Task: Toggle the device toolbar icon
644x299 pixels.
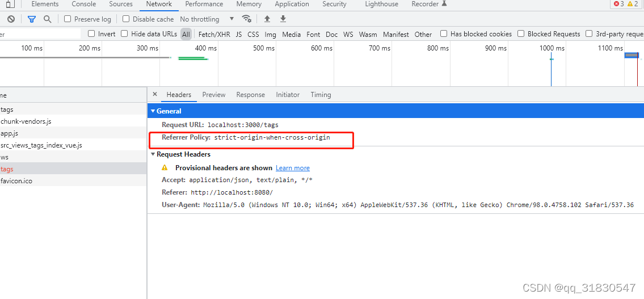Action: coord(11,4)
